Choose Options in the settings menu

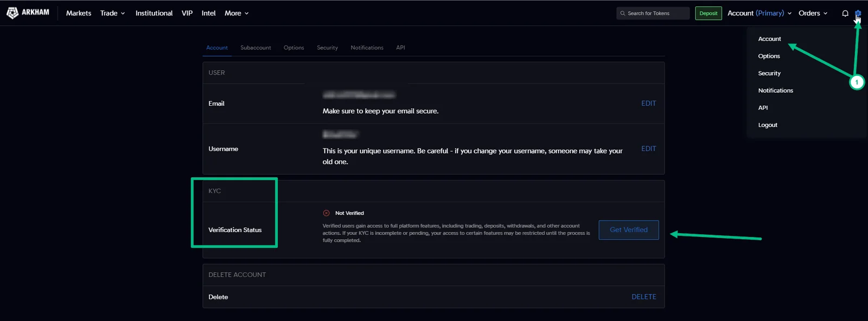pyautogui.click(x=769, y=56)
